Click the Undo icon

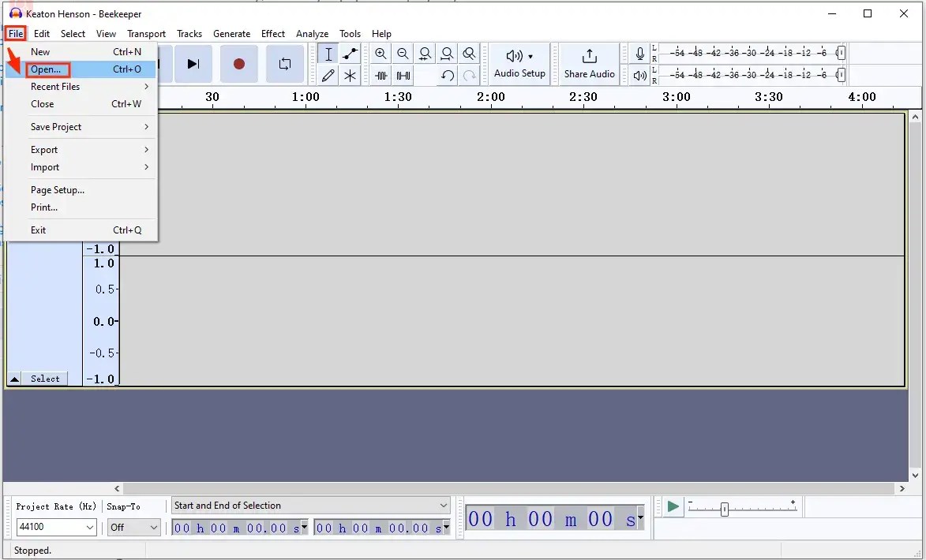point(448,75)
